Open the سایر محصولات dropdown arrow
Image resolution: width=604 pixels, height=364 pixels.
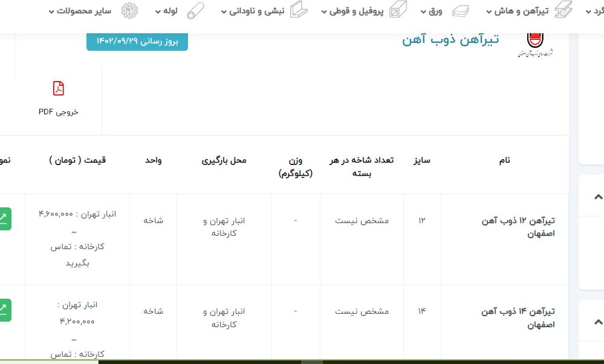tap(51, 11)
